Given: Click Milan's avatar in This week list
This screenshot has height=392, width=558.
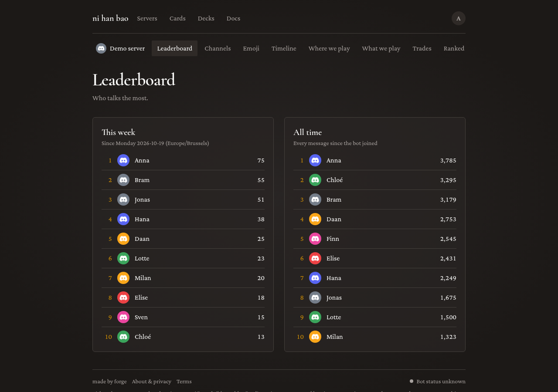Looking at the screenshot, I should (123, 278).
